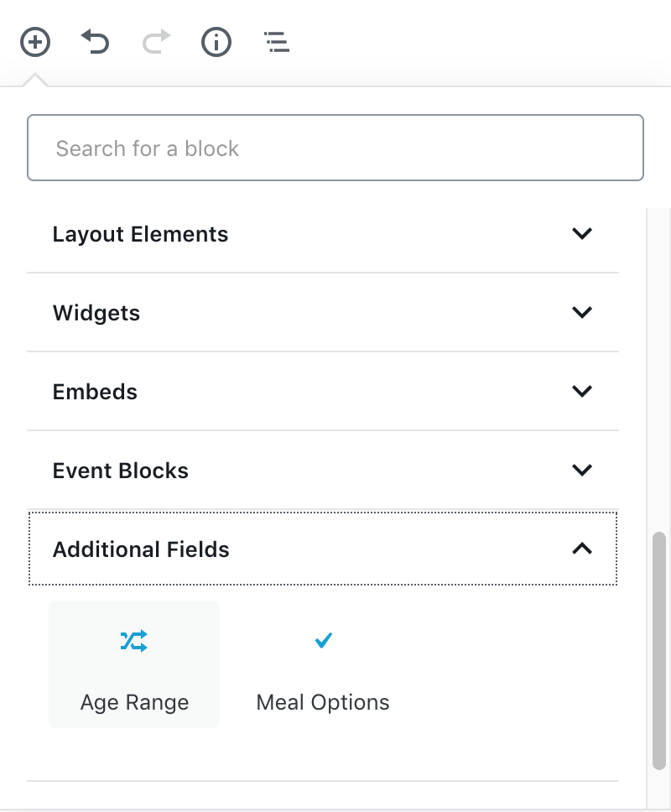Open the Widgets category
671x812 pixels.
pos(96,313)
